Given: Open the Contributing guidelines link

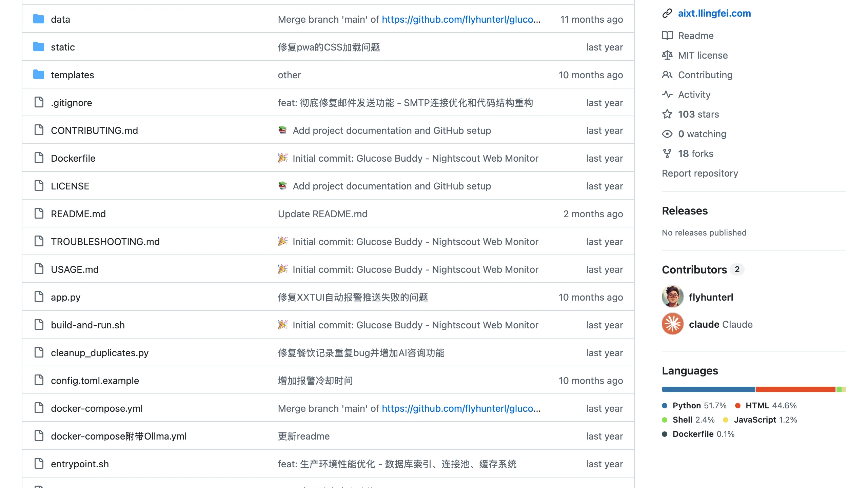Looking at the screenshot, I should pyautogui.click(x=705, y=75).
